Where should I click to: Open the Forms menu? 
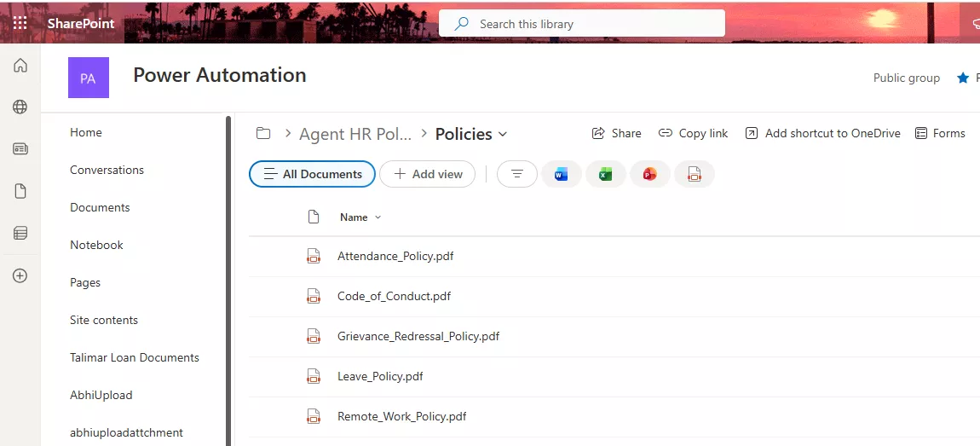tap(940, 133)
